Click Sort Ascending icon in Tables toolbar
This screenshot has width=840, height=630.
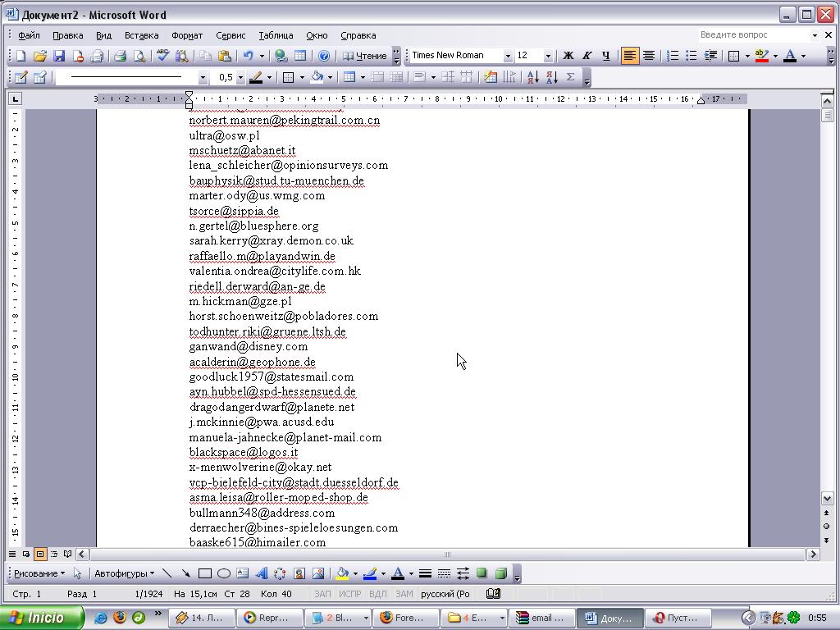[532, 77]
